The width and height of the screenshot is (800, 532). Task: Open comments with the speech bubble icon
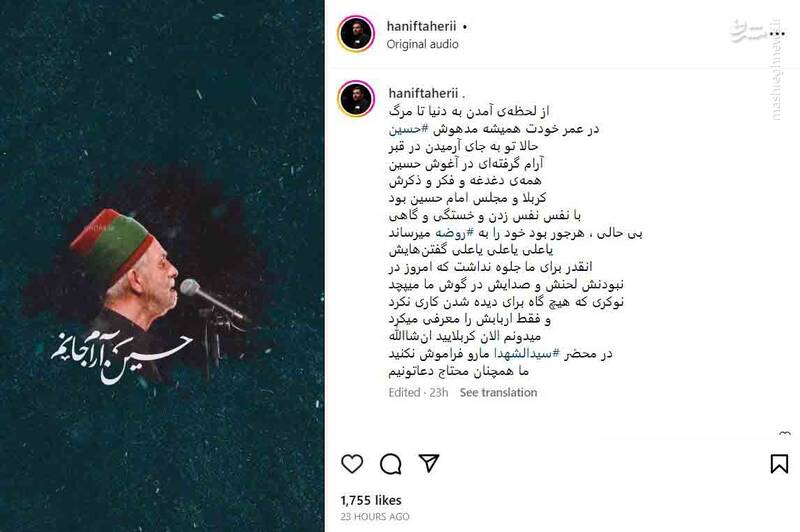(x=390, y=464)
